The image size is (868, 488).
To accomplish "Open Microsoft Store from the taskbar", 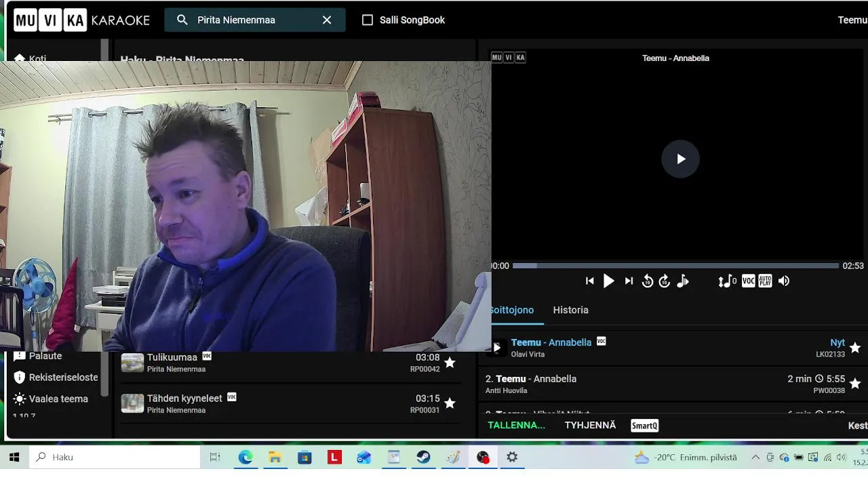I will point(304,457).
